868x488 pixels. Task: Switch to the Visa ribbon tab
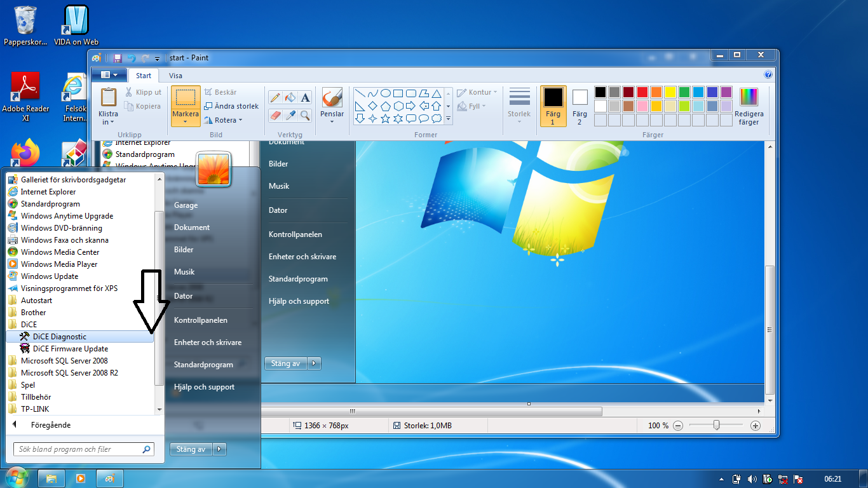(175, 76)
